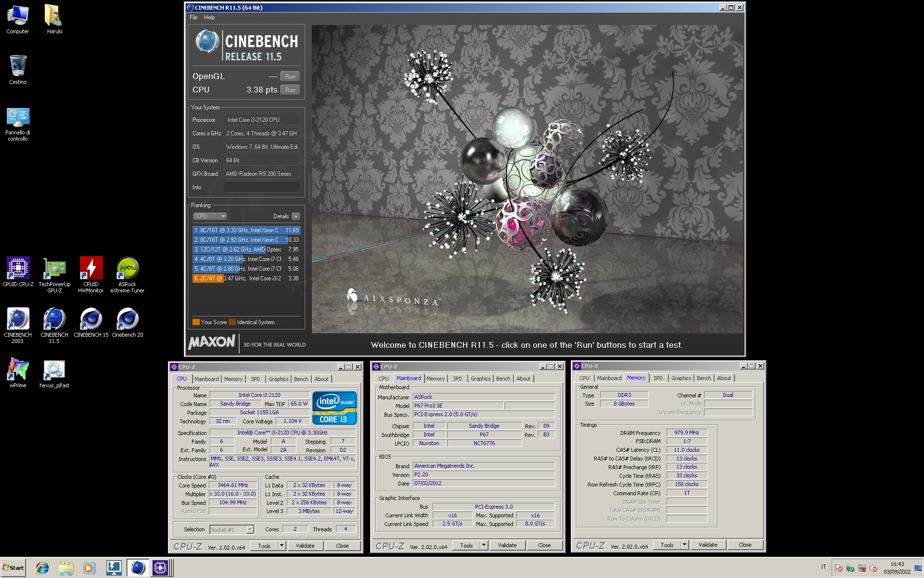Image resolution: width=924 pixels, height=578 pixels.
Task: Click Details arrow button in Ranking
Action: click(296, 216)
